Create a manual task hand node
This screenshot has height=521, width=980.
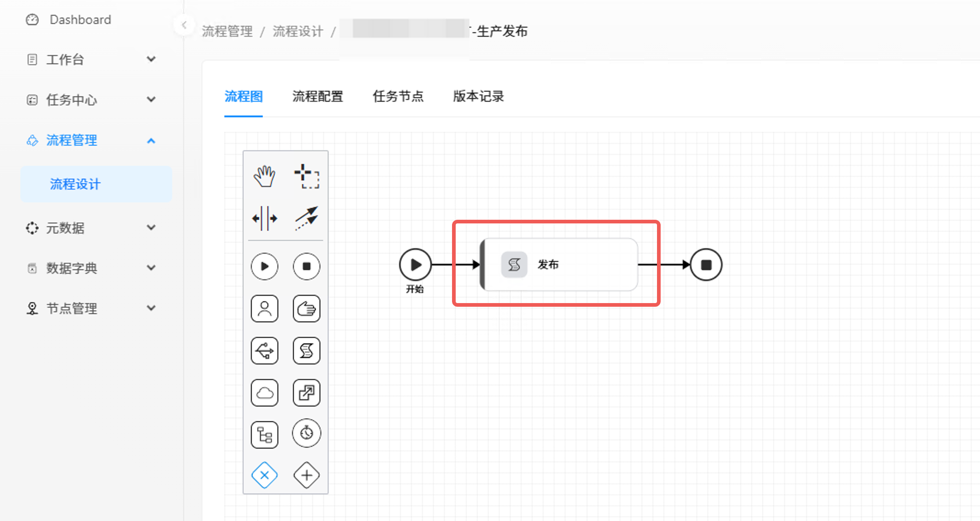[x=307, y=309]
